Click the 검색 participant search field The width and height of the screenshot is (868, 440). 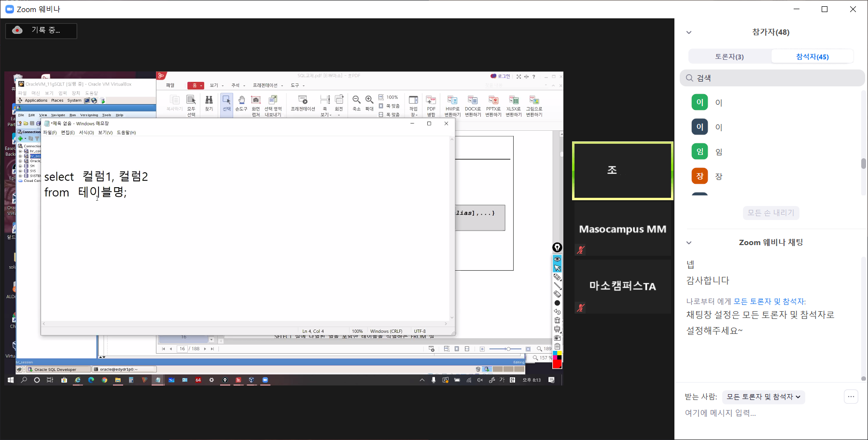(x=772, y=78)
